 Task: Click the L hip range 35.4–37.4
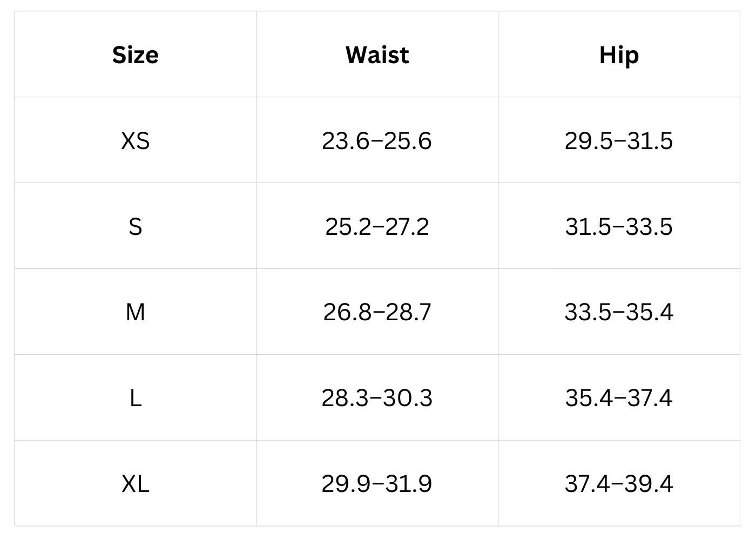pos(619,398)
